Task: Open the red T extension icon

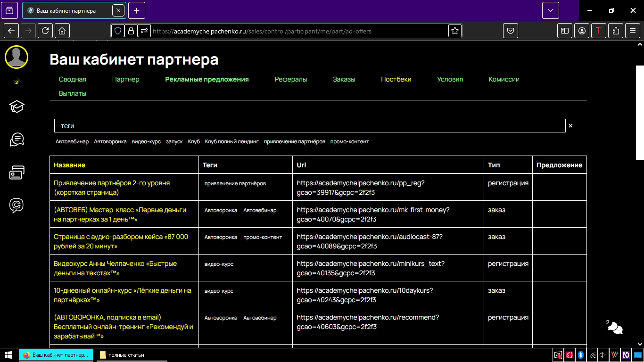Action: [x=599, y=31]
